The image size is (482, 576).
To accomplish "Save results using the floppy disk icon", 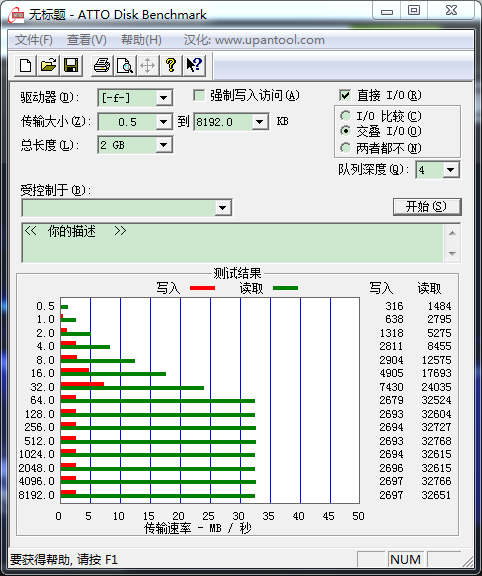I will pyautogui.click(x=71, y=66).
